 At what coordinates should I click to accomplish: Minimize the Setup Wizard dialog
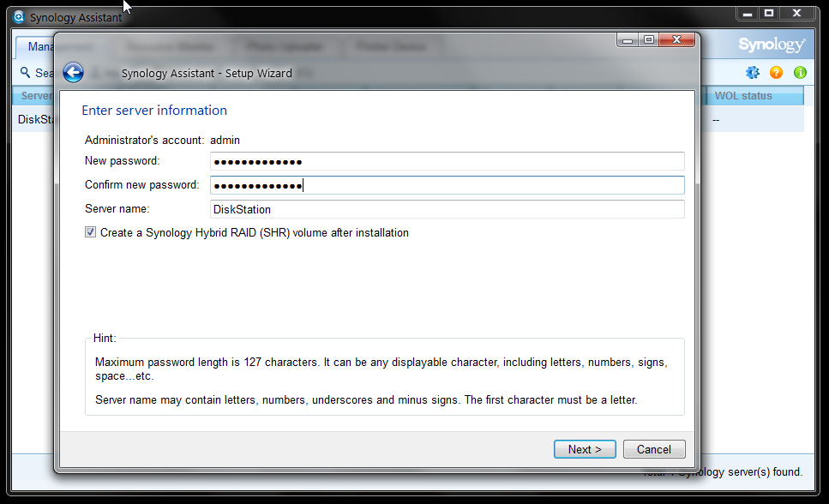pyautogui.click(x=628, y=39)
